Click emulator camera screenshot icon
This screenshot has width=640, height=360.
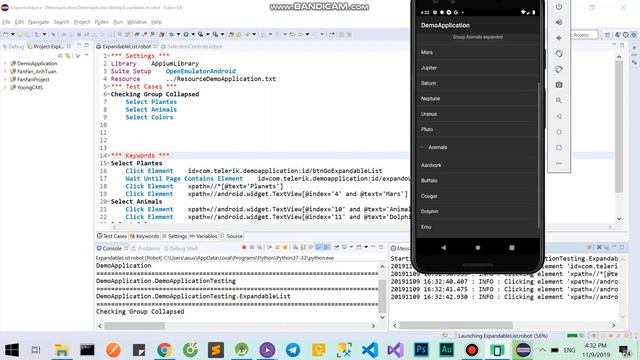tap(559, 85)
